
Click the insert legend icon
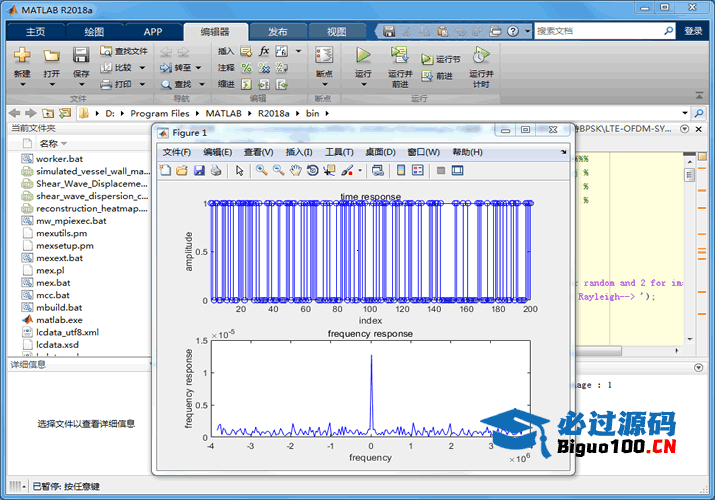[418, 170]
